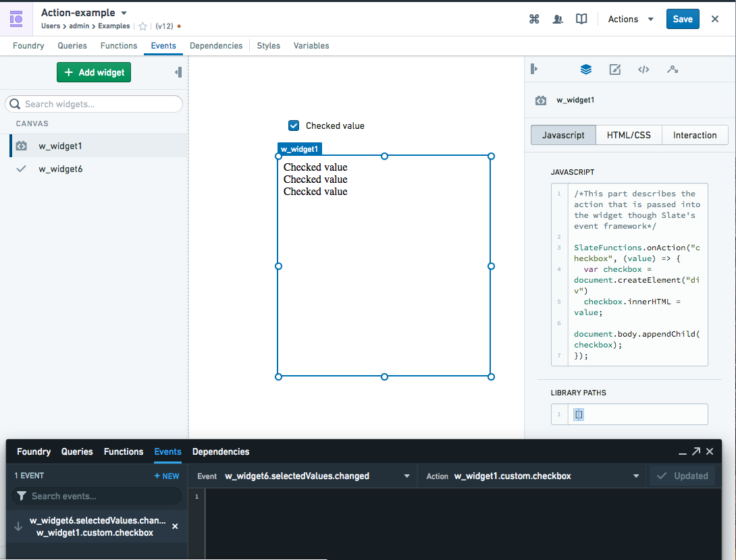The image size is (736, 560).
Task: Open the layers stack icon in right panel
Action: (x=586, y=69)
